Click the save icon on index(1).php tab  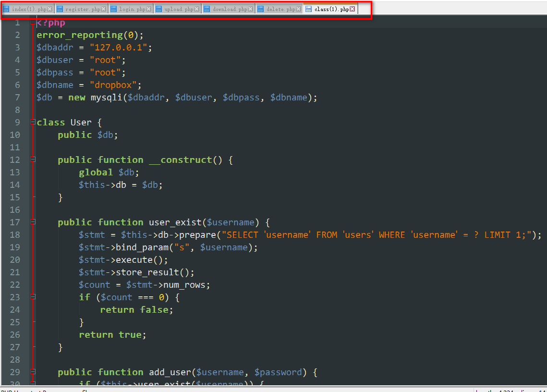coord(6,9)
